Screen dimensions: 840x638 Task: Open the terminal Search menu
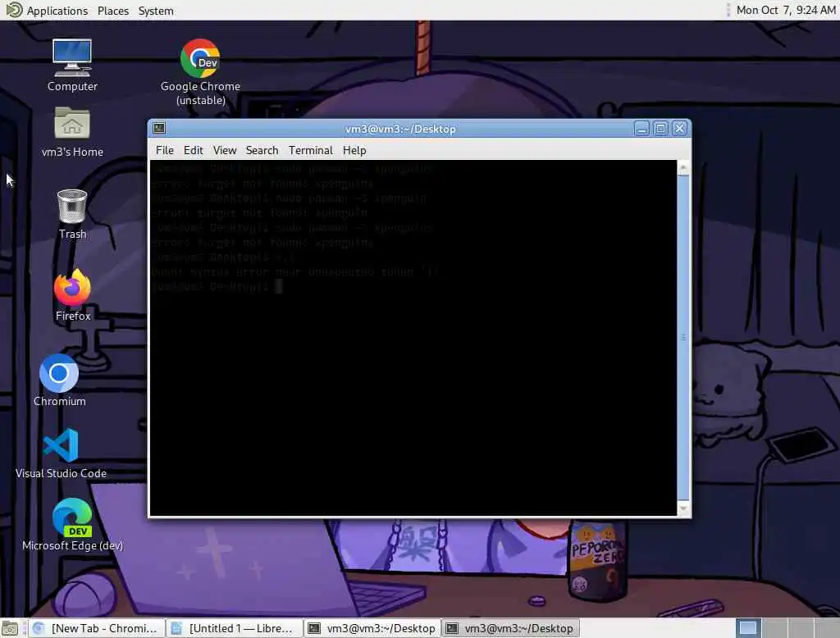262,151
